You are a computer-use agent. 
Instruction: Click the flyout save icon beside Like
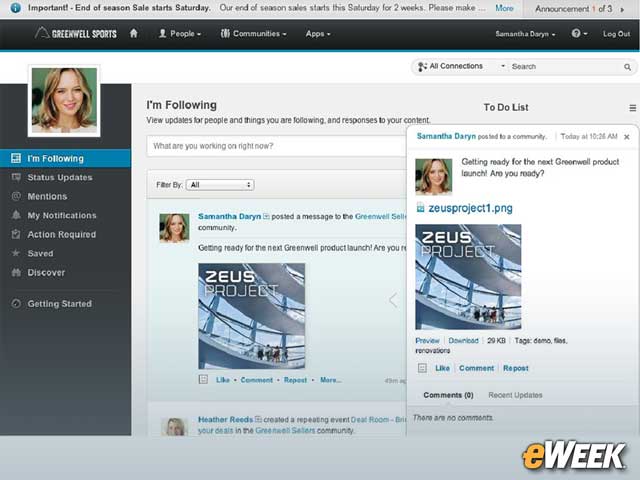point(422,368)
